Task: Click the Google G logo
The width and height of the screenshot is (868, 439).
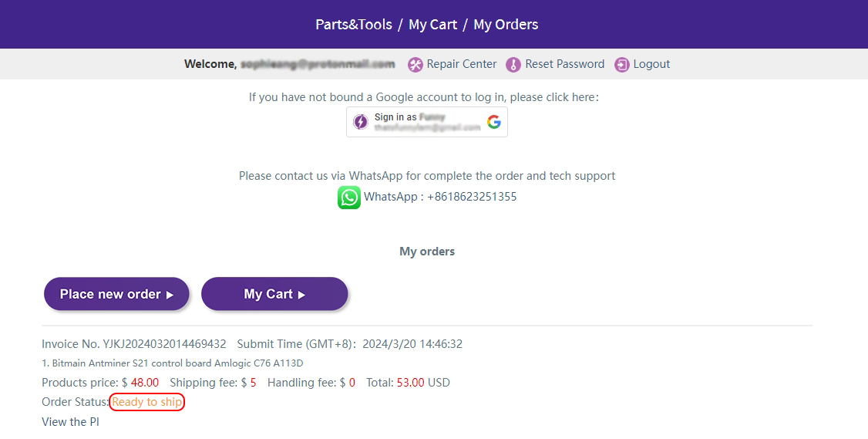Action: click(494, 122)
